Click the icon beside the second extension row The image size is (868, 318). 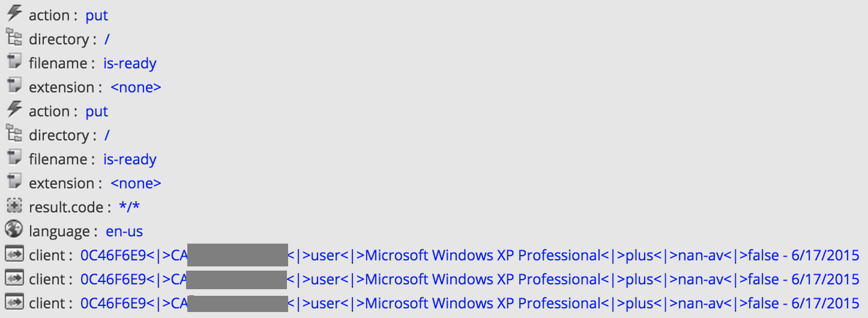[x=14, y=182]
